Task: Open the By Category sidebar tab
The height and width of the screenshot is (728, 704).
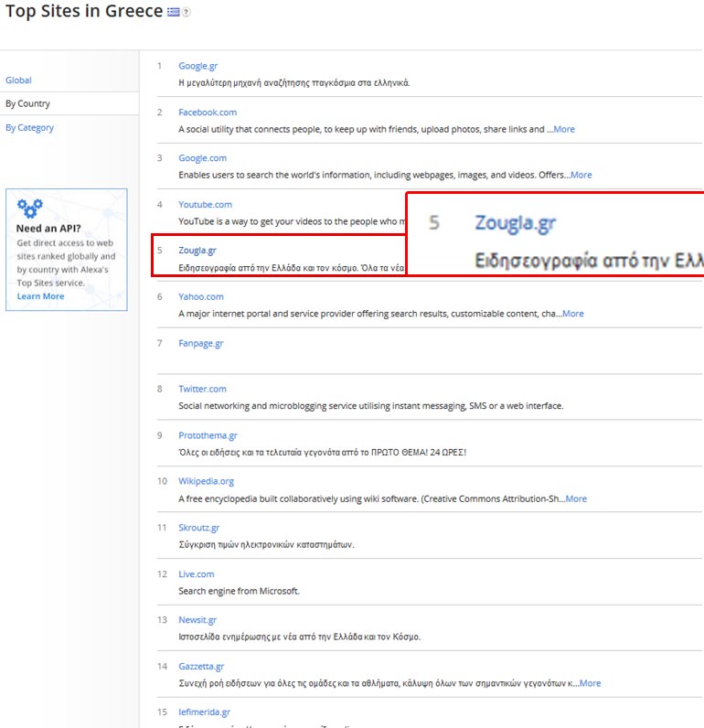Action: point(29,128)
